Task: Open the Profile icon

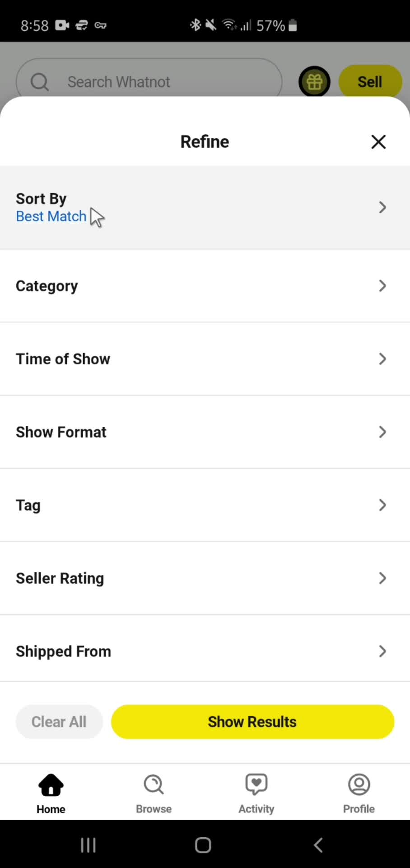Action: [359, 785]
